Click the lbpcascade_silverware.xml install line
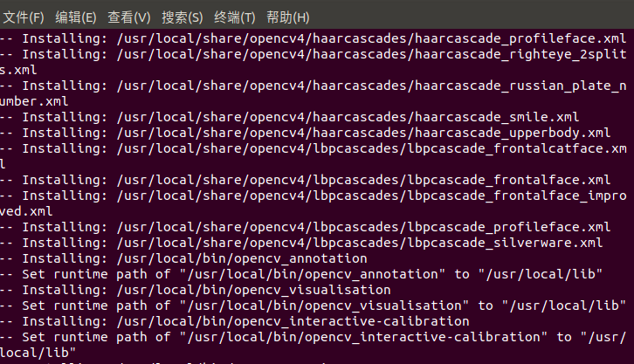Image resolution: width=634 pixels, height=364 pixels. coord(301,243)
